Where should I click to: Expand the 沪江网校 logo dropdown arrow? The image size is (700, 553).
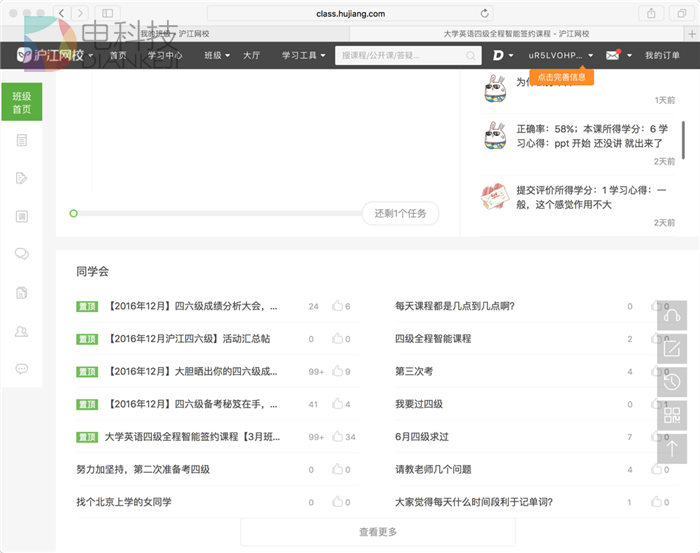tap(91, 55)
